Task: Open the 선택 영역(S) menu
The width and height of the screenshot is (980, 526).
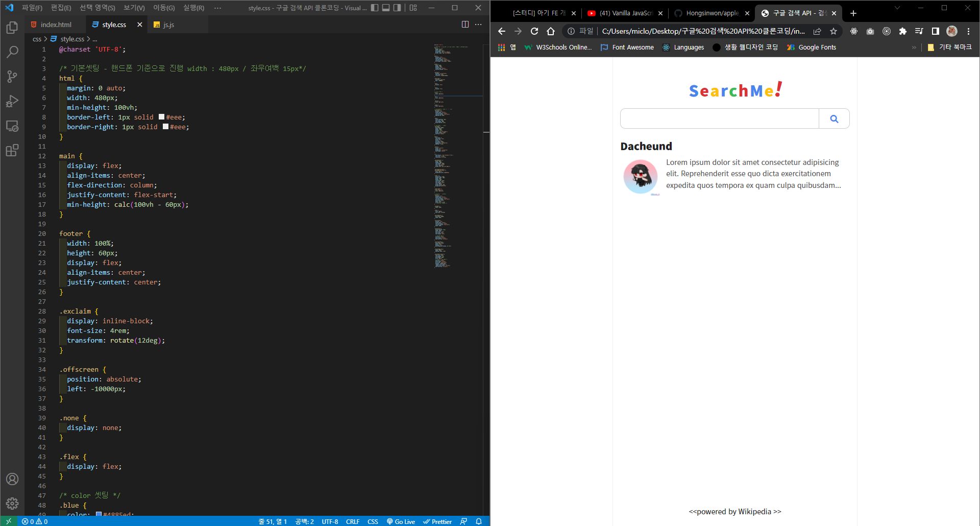Action: pyautogui.click(x=97, y=8)
